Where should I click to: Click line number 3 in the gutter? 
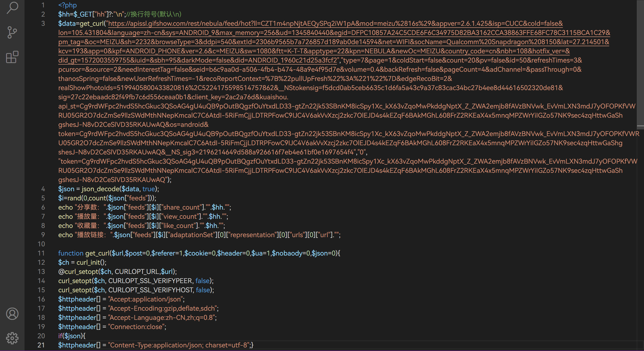point(43,23)
